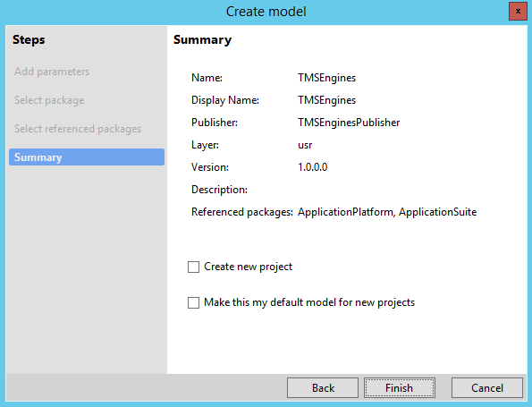Click the Steps heading

tap(29, 39)
